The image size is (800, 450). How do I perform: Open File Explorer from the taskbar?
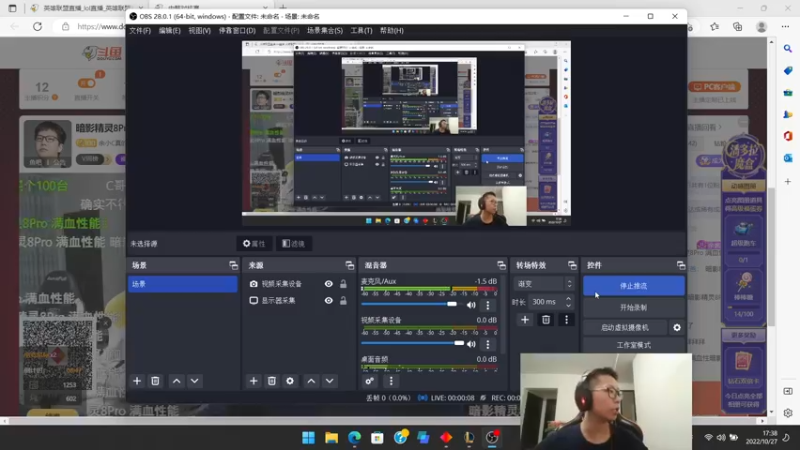coord(332,438)
